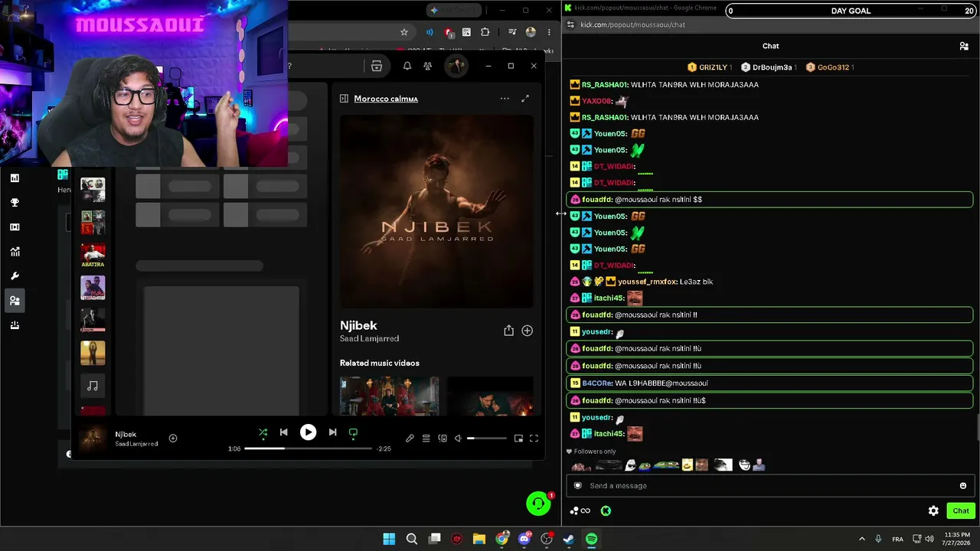Open the Spotify notifications bell

(x=407, y=66)
